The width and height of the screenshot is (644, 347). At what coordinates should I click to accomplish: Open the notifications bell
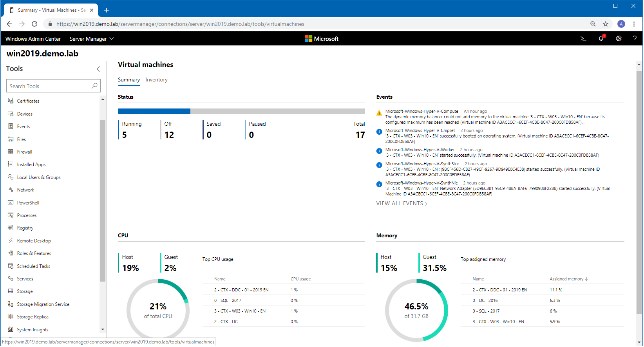tap(601, 38)
